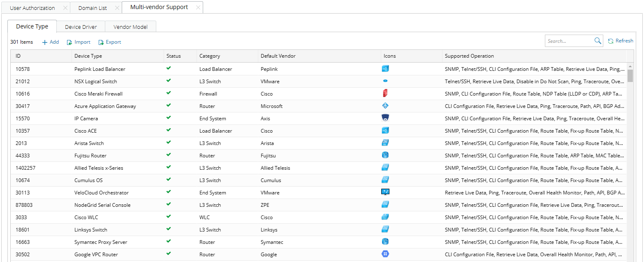Click the Google VPC Router icon
This screenshot has width=644, height=262.
(x=385, y=254)
